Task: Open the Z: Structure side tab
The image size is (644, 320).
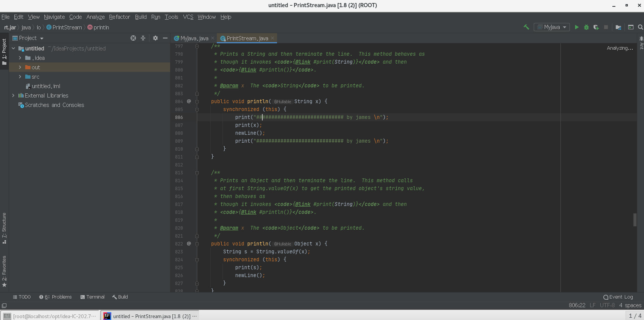Action: 4,228
